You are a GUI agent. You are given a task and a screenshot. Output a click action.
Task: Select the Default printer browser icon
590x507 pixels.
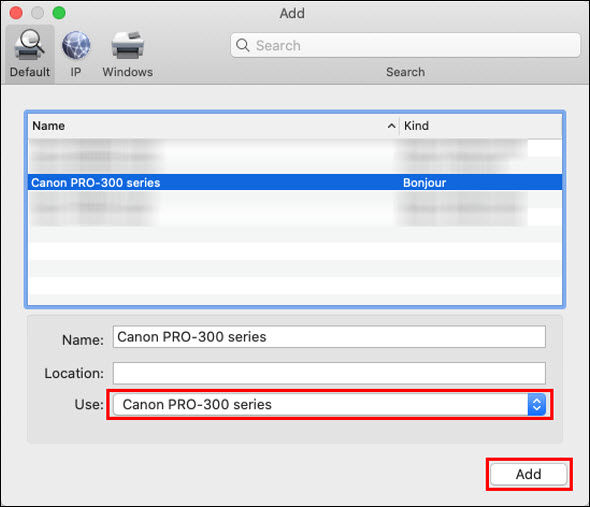coord(29,46)
